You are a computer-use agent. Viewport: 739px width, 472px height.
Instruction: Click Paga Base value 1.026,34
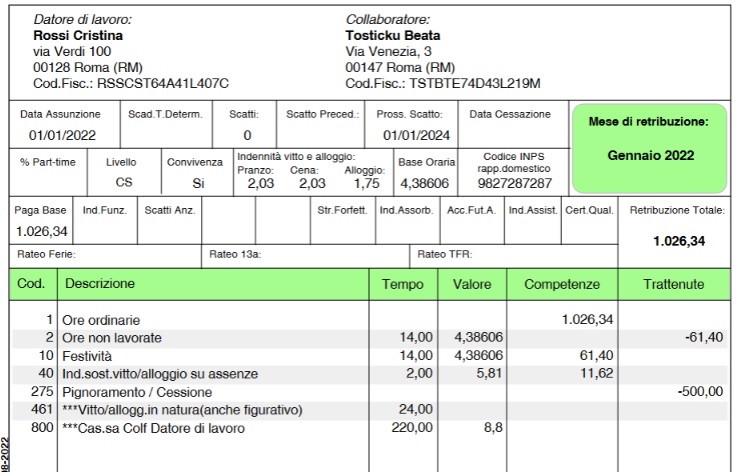click(41, 232)
